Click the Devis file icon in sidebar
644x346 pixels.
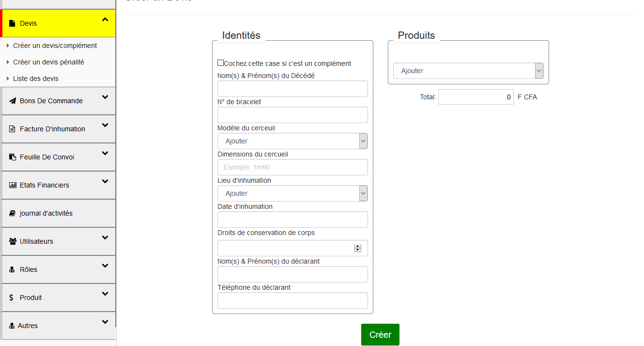point(12,23)
